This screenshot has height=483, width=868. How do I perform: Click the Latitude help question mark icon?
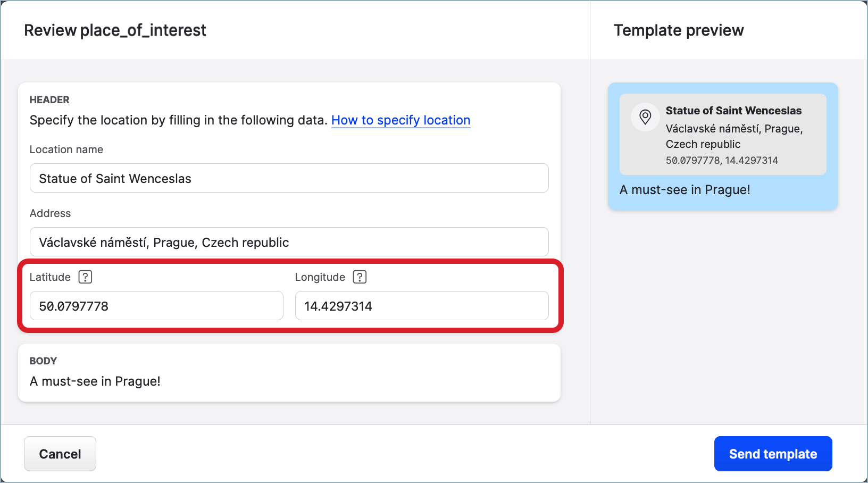[x=85, y=277]
